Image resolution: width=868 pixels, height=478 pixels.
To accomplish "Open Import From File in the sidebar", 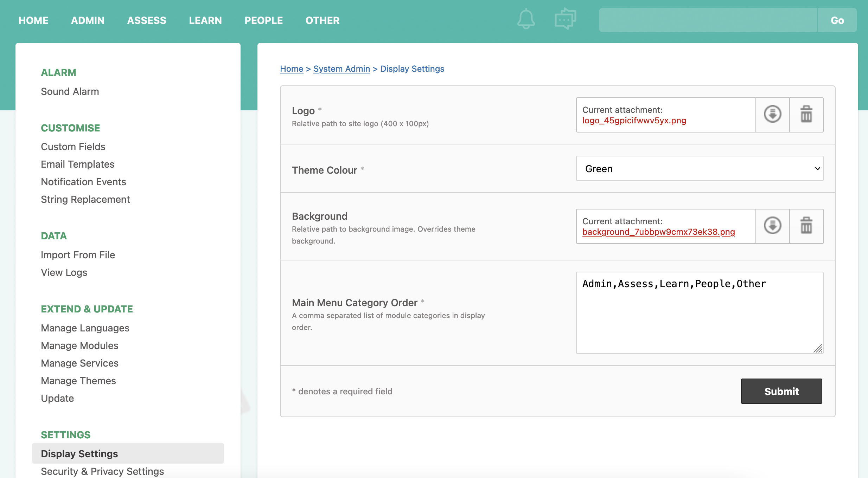I will click(x=78, y=255).
